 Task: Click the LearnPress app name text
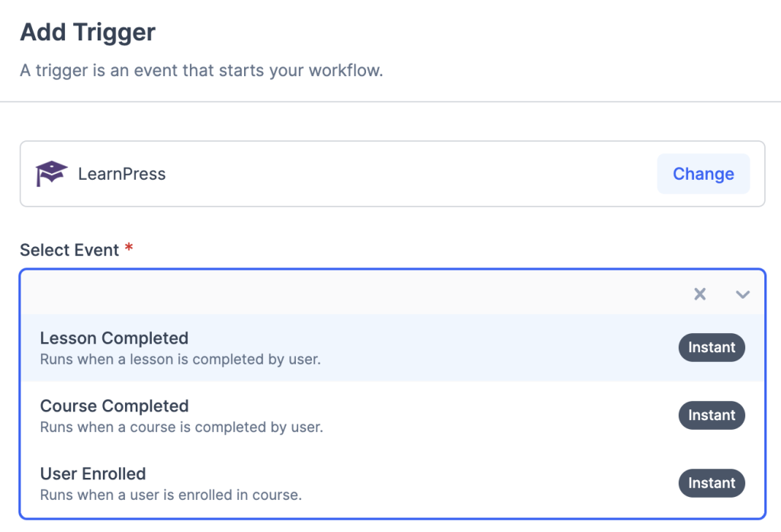coord(122,174)
